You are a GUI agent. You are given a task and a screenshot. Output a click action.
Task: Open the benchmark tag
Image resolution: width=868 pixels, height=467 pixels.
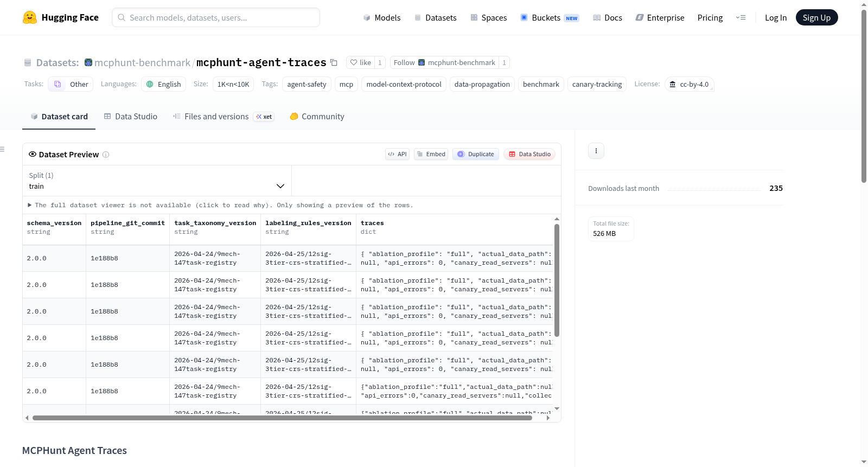(x=541, y=84)
